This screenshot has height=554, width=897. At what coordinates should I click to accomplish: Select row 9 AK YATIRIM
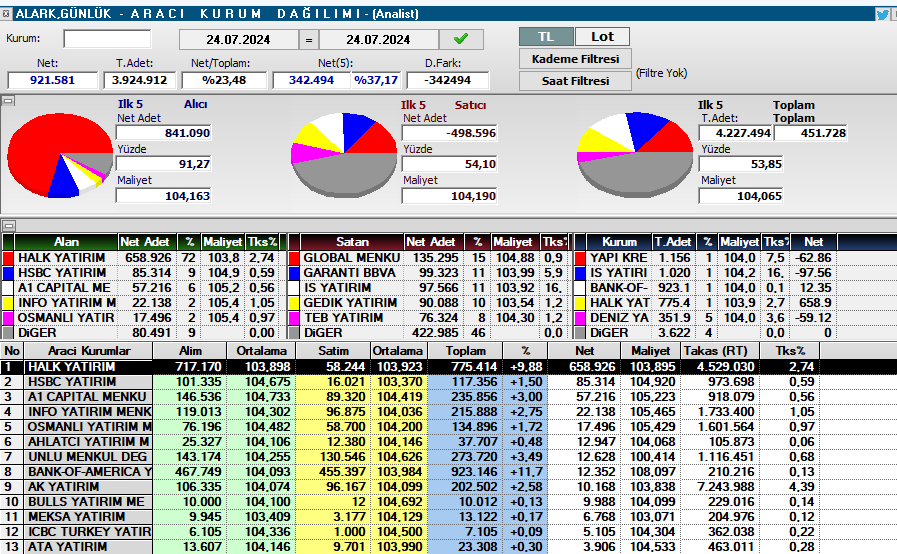448,486
